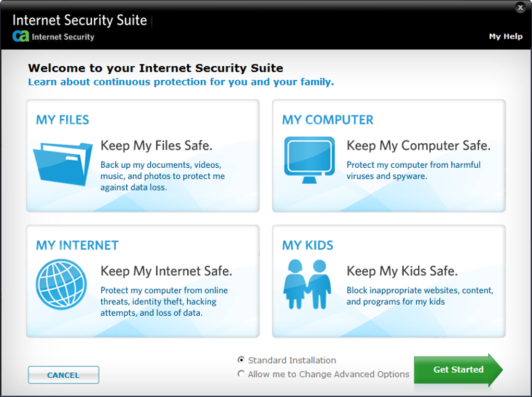
Task: Open the My Help menu
Action: [x=505, y=36]
